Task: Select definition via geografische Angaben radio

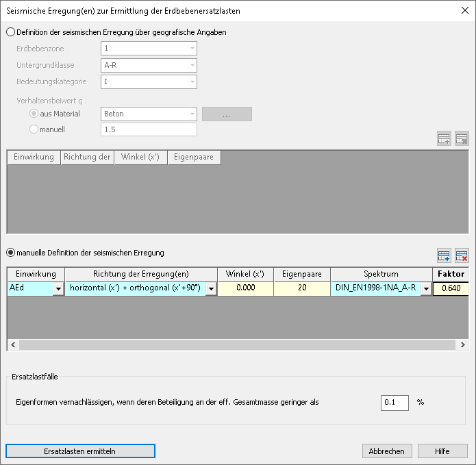Action: tap(10, 32)
